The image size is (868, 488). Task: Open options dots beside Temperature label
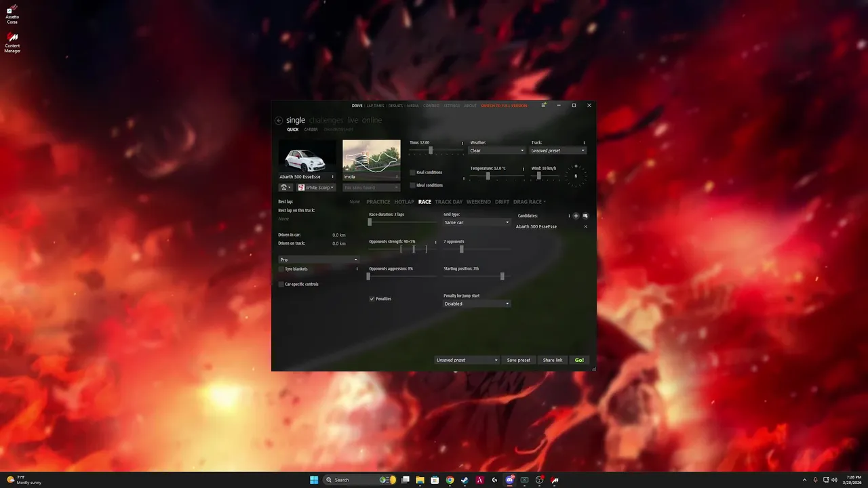point(524,168)
